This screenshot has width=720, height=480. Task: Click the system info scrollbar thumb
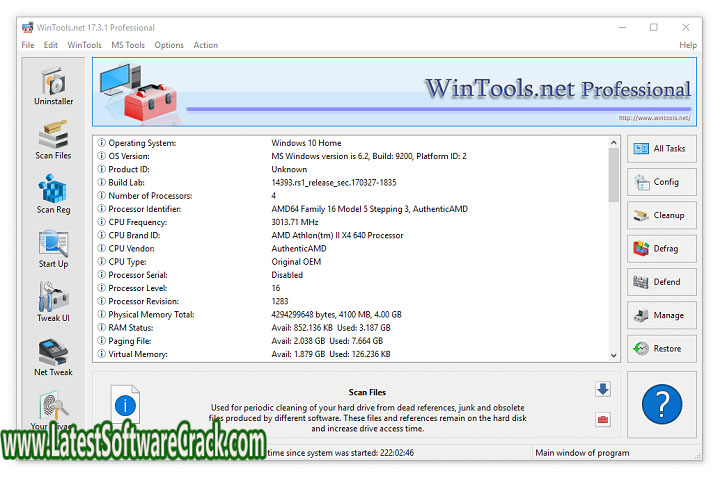613,175
